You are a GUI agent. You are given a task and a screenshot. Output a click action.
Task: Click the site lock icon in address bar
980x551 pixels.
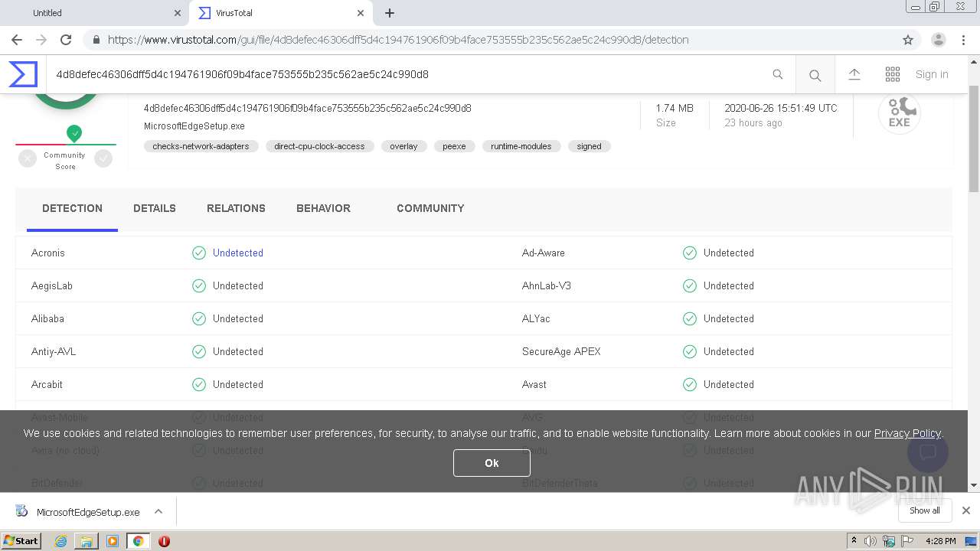[96, 40]
